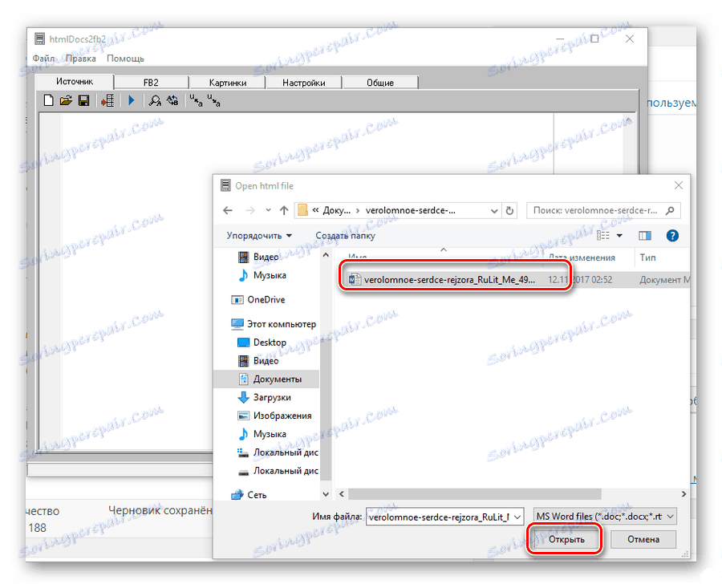Open Help via the blue question mark icon
Viewport: 722px width, 588px height.
672,235
